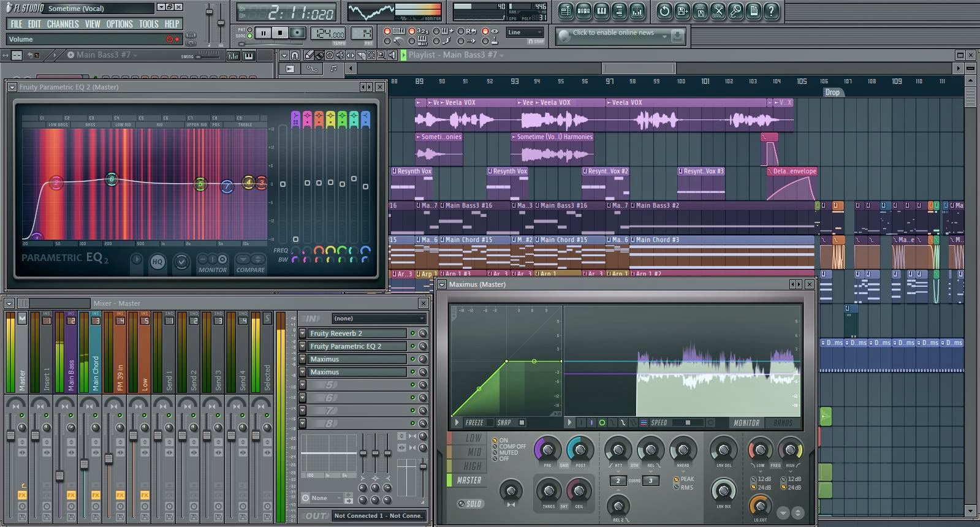The image size is (980, 527).
Task: Click the MONITOR button in Maximus
Action: pos(746,423)
